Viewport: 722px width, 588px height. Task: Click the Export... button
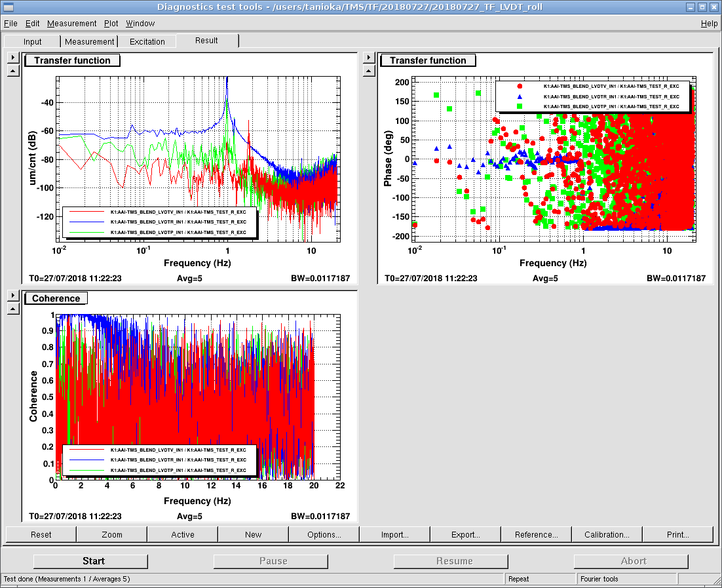pyautogui.click(x=465, y=534)
